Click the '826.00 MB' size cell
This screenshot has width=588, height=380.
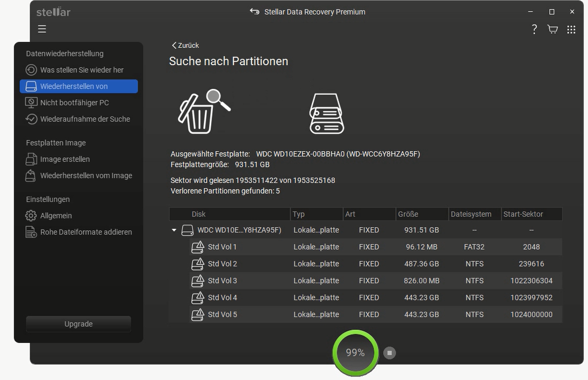pos(421,281)
